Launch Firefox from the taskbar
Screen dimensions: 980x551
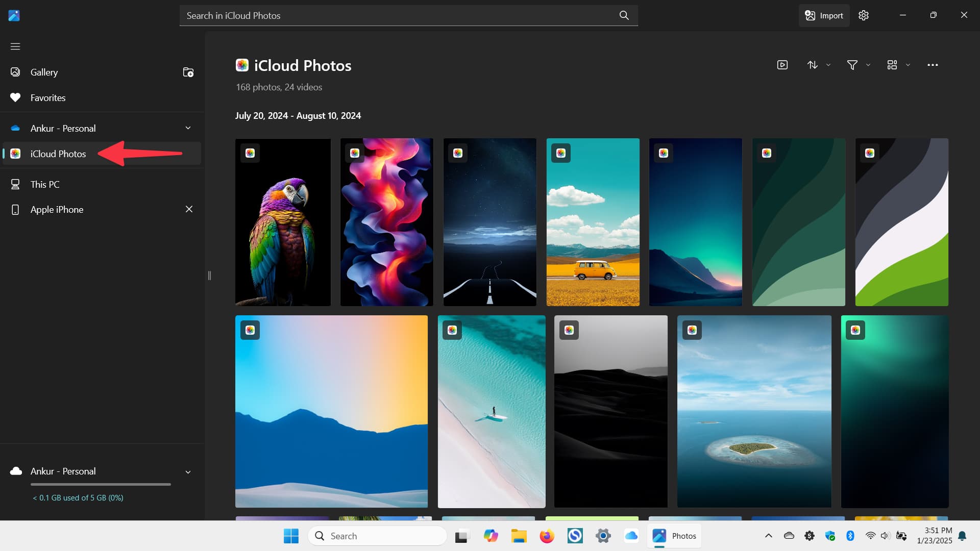(547, 536)
